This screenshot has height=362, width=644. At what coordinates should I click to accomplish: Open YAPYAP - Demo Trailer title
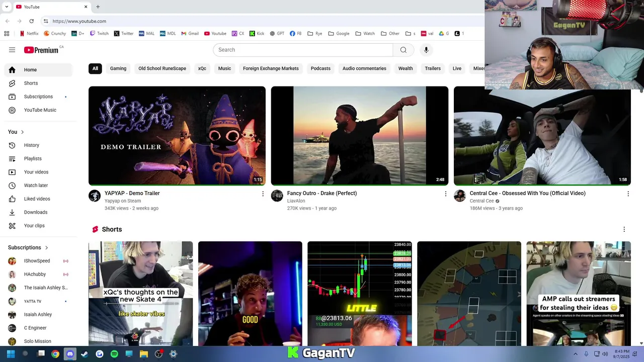click(132, 193)
